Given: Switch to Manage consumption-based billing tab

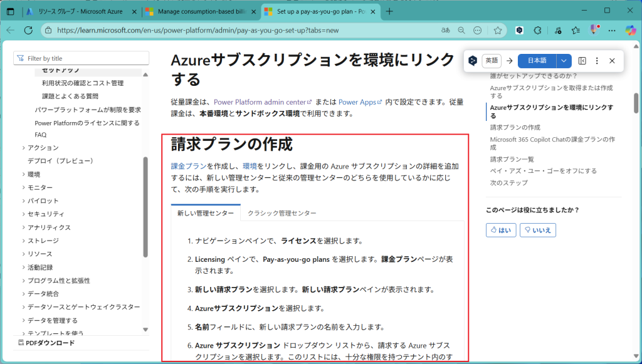Looking at the screenshot, I should pos(201,11).
